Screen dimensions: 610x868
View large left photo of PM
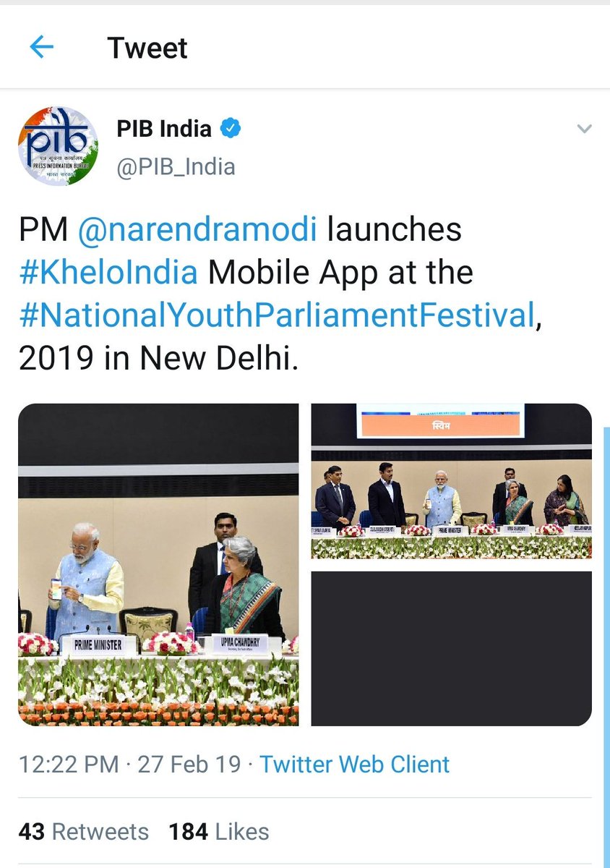(x=158, y=565)
